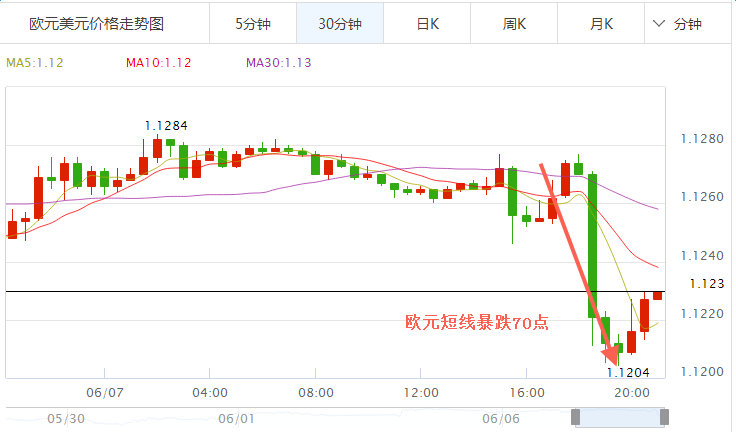This screenshot has width=736, height=432.
Task: Jump to 06/01 on the overview timeline
Action: [237, 419]
